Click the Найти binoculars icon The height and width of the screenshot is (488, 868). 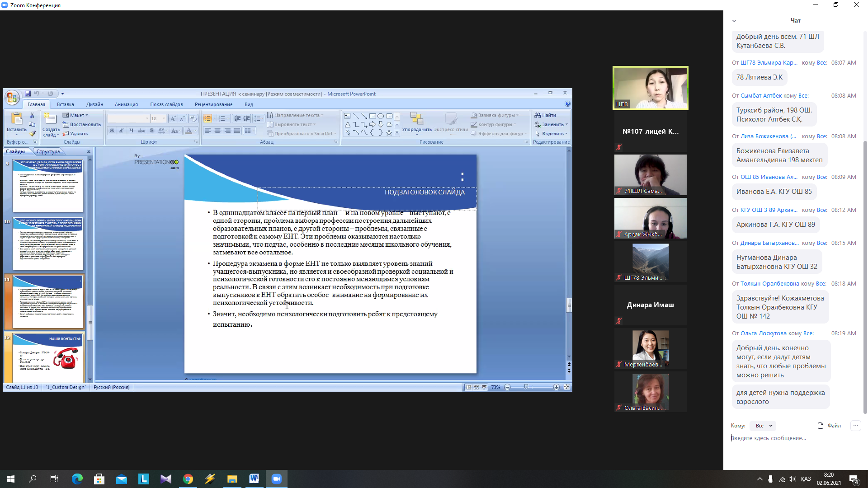pyautogui.click(x=538, y=115)
